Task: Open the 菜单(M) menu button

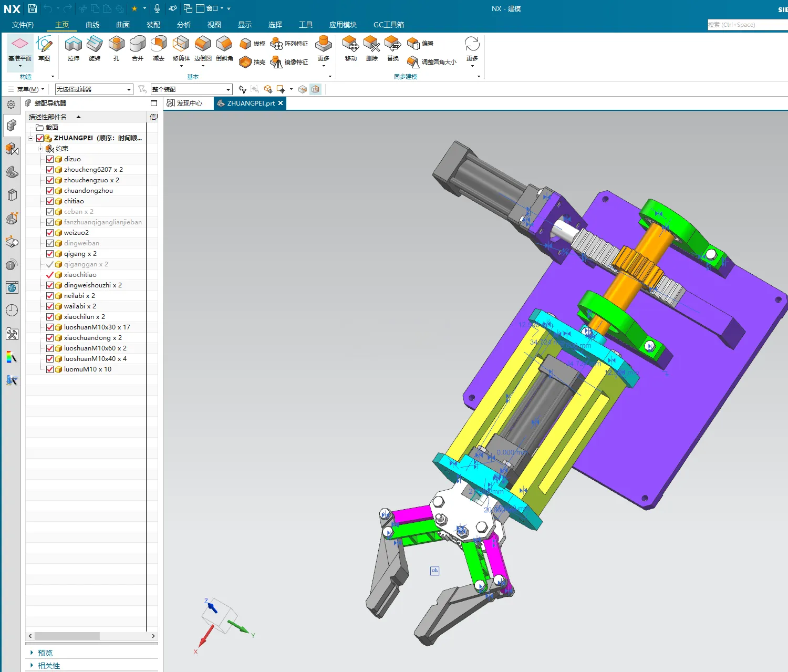Action: (x=26, y=89)
